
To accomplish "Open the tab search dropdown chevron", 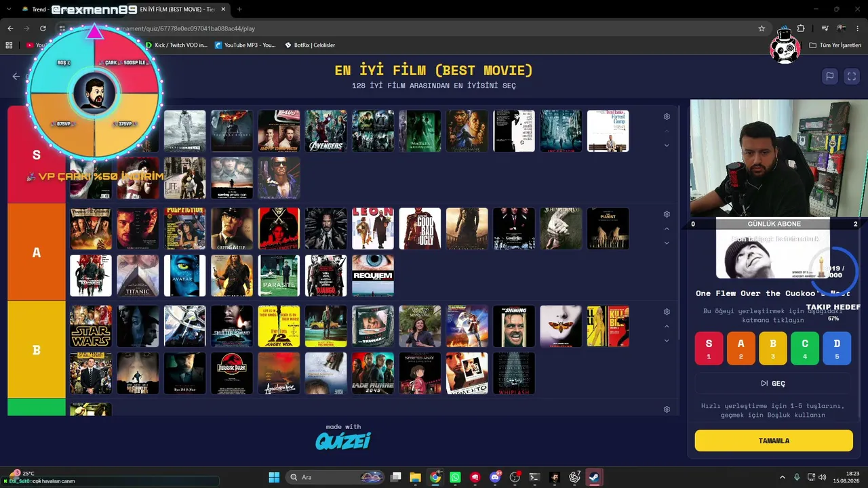I will (8, 9).
